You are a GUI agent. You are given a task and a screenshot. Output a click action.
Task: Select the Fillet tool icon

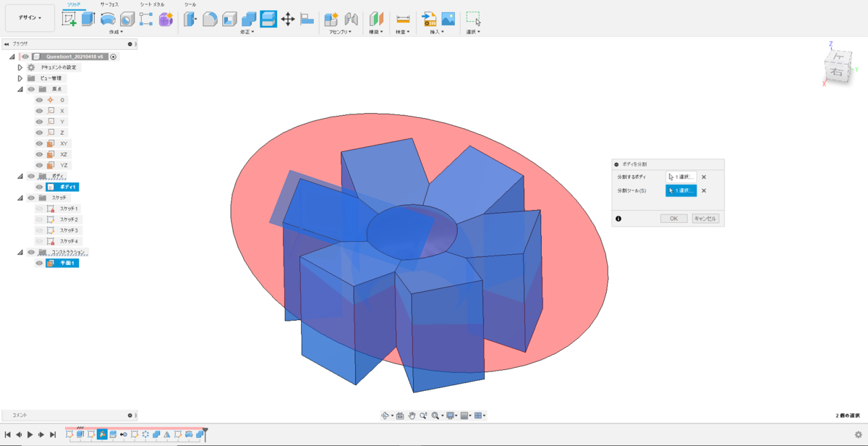point(210,20)
